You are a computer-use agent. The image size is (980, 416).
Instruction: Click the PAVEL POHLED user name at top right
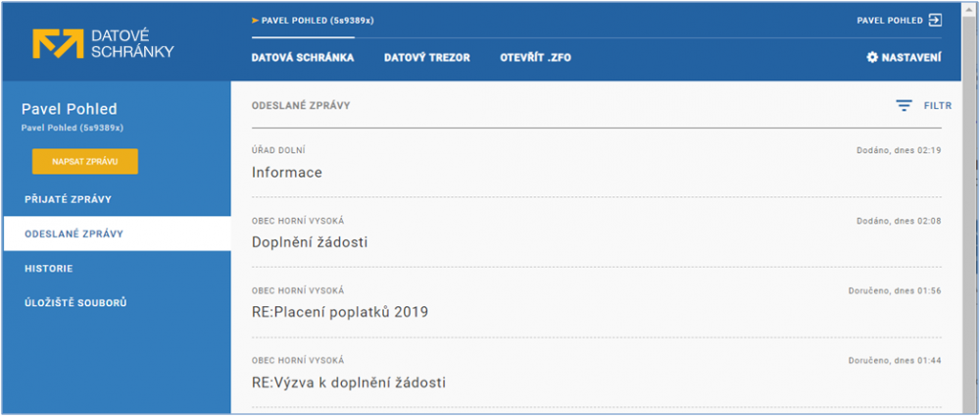click(x=890, y=21)
